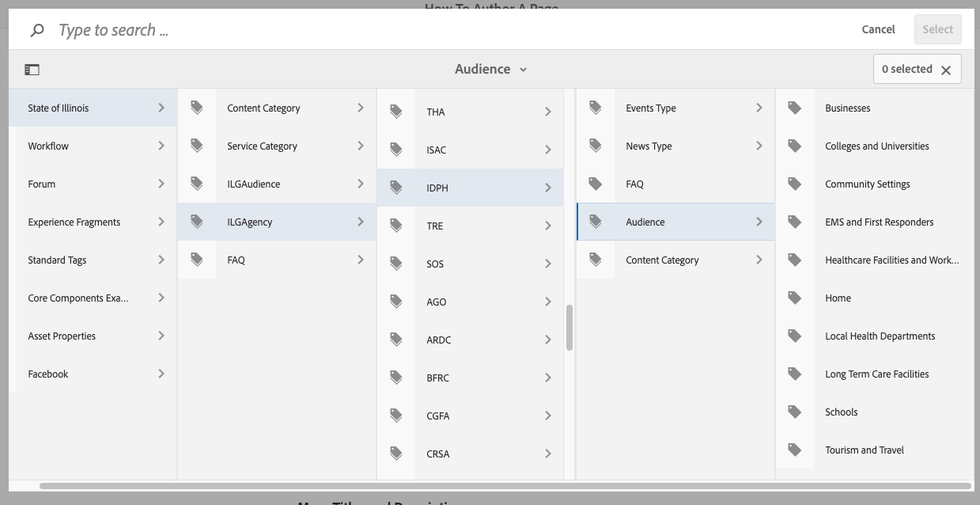Select the tag icon for Content Category
Screen dimensions: 980x505
pos(197,108)
